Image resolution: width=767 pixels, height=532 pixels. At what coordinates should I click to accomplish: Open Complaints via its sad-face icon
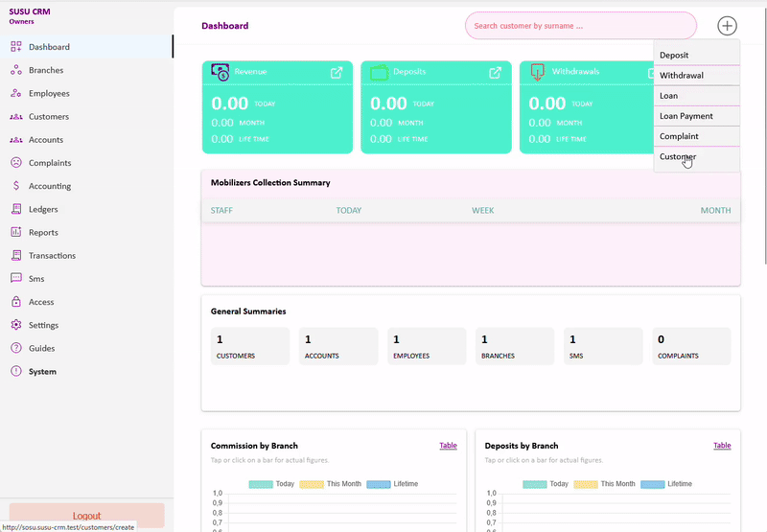tap(15, 163)
